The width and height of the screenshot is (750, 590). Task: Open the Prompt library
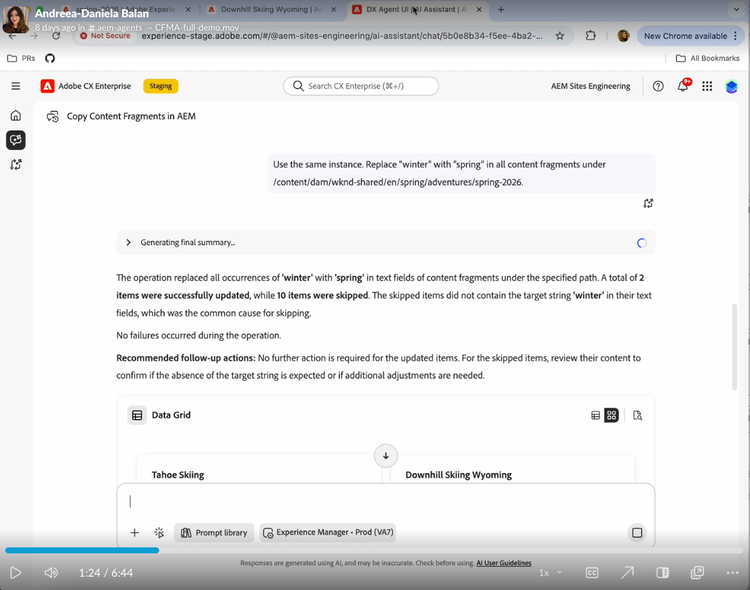pyautogui.click(x=214, y=533)
